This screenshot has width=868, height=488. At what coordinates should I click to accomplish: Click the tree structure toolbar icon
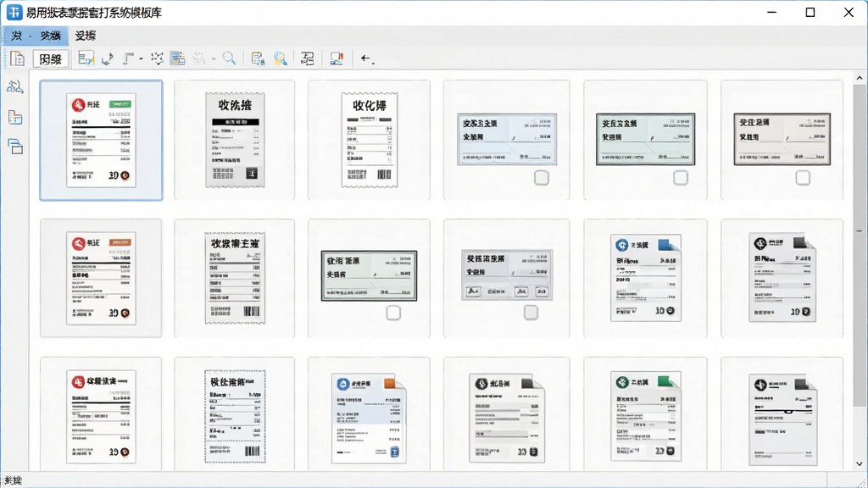click(x=307, y=58)
